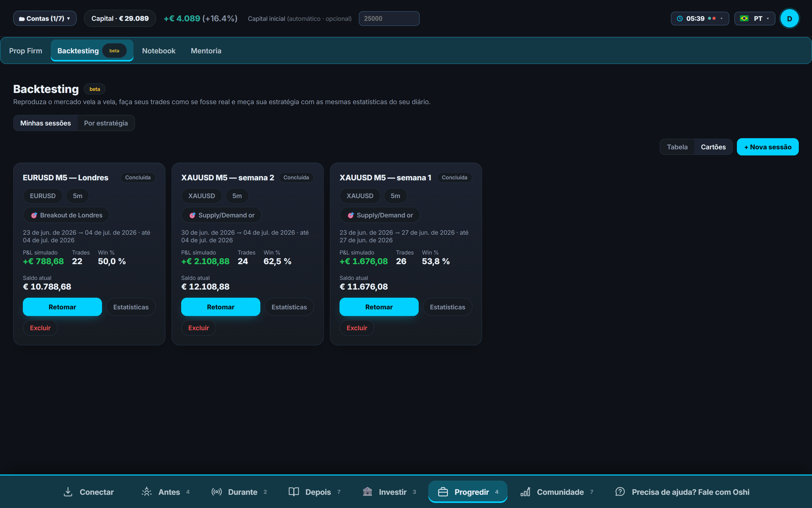Click the Concluída badge on EURUSD card
The height and width of the screenshot is (508, 812).
(138, 177)
